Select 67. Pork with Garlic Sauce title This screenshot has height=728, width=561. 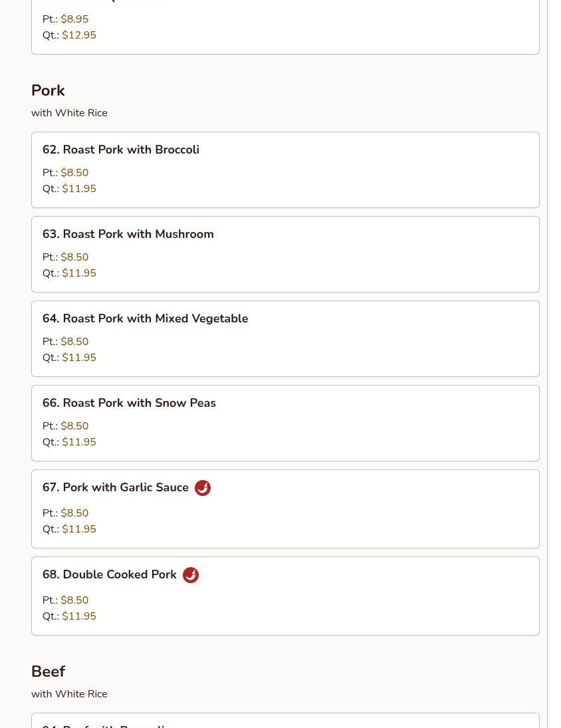coord(116,487)
